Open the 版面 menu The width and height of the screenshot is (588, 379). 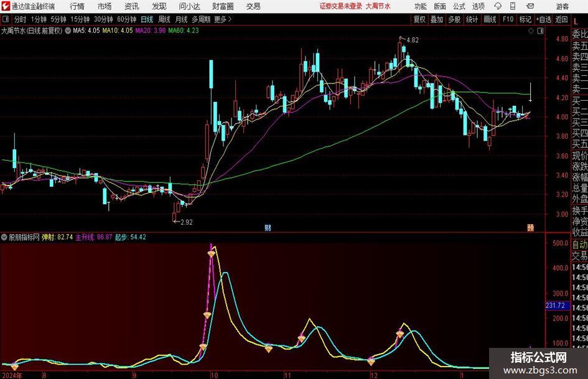click(x=440, y=6)
